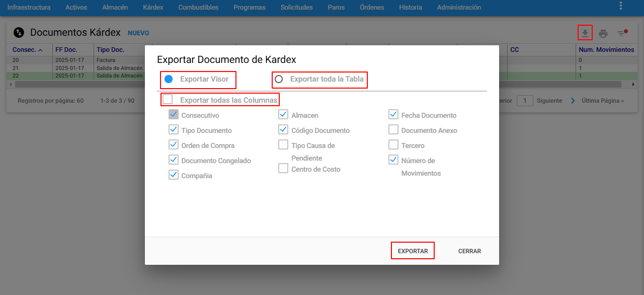Check the Centro de Costo checkbox
The image size is (644, 295).
pos(283,169)
